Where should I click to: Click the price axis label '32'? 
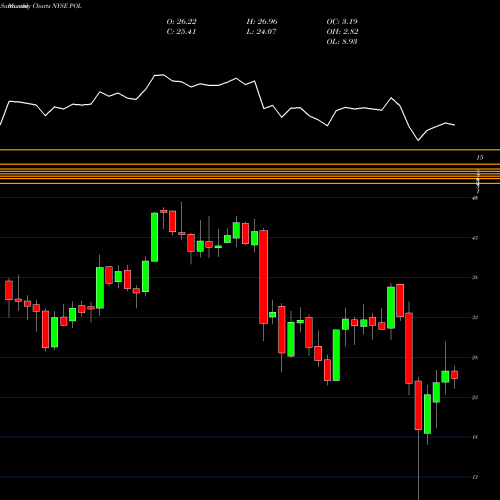[475, 317]
